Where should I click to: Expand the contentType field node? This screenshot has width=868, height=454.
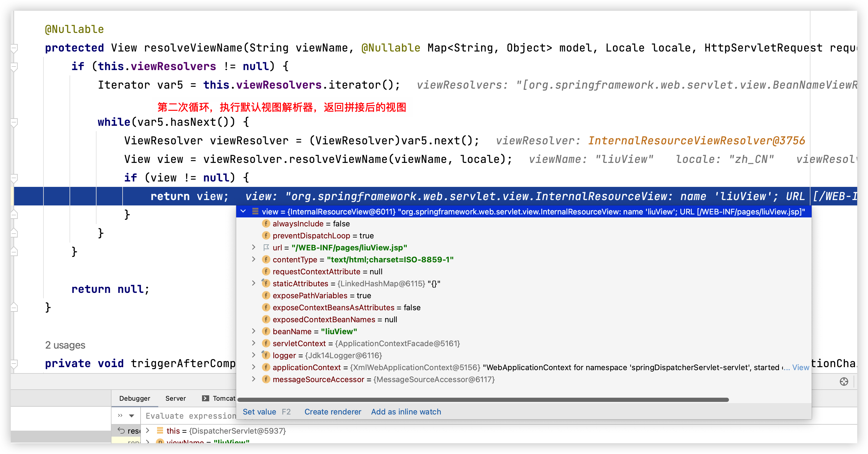tap(253, 259)
